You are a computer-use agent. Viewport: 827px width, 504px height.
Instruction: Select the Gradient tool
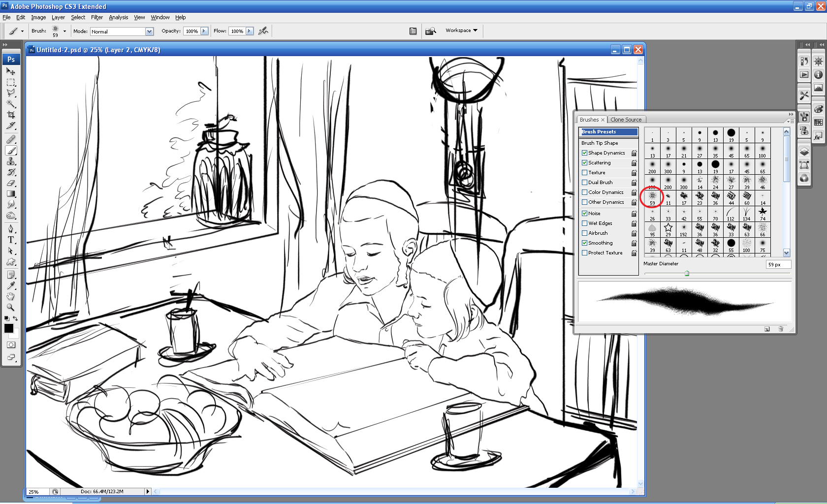pyautogui.click(x=10, y=194)
